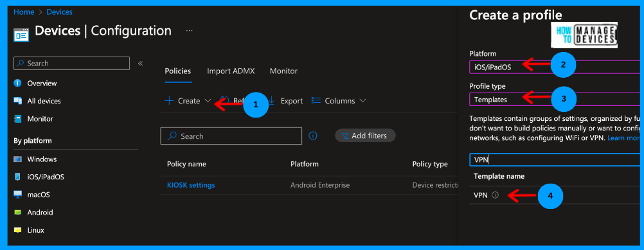Click the Export download arrow icon
Viewport: 644px width, 250px height.
point(271,100)
